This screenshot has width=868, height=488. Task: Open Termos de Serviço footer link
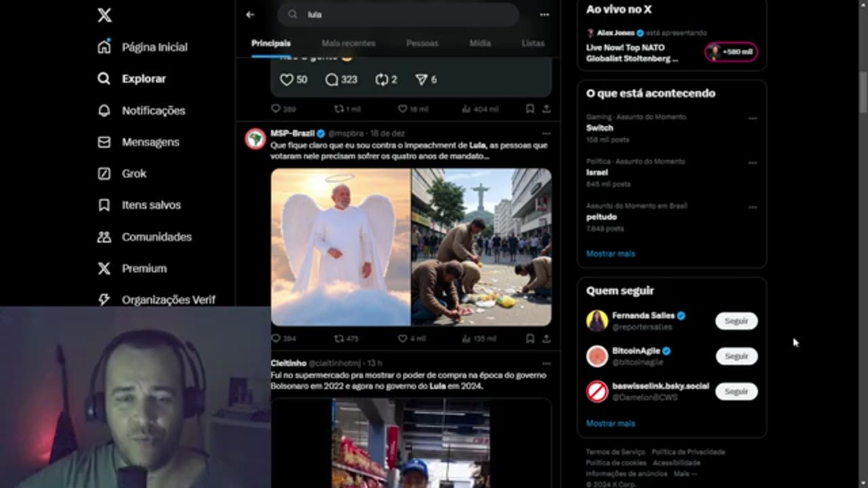tap(615, 452)
